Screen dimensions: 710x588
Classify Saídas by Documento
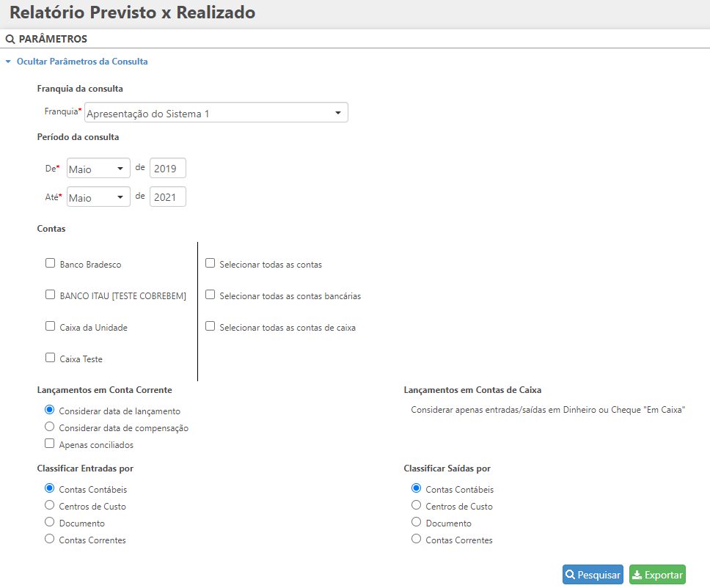(x=417, y=522)
